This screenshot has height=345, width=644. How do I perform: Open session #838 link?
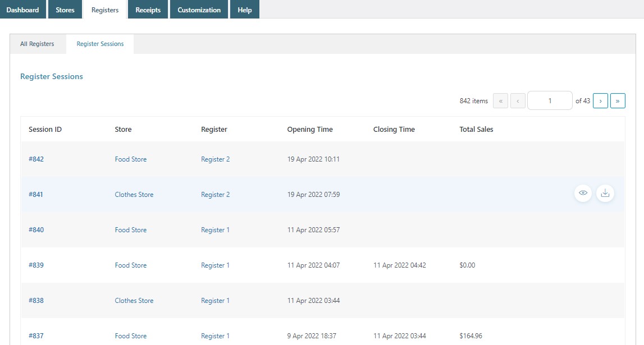36,301
